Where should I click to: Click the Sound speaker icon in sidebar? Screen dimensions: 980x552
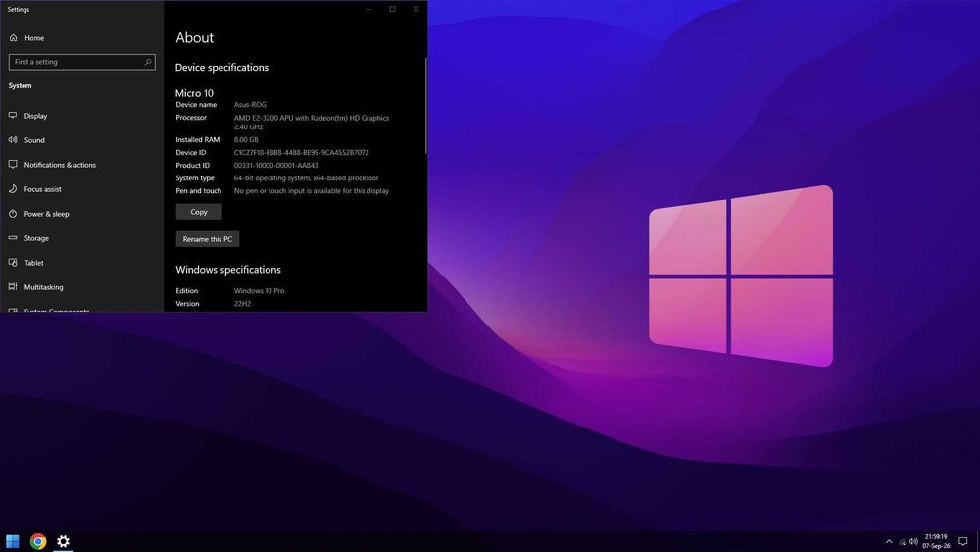tap(13, 140)
